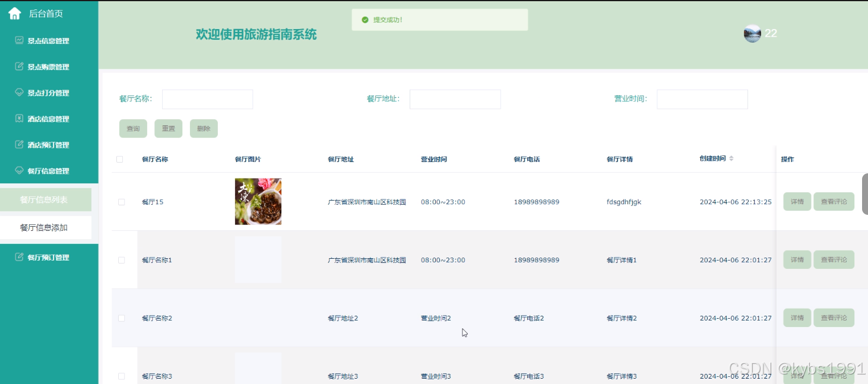The height and width of the screenshot is (384, 868).
Task: Click the diamond icon for 餐厅信息管理
Action: point(19,170)
